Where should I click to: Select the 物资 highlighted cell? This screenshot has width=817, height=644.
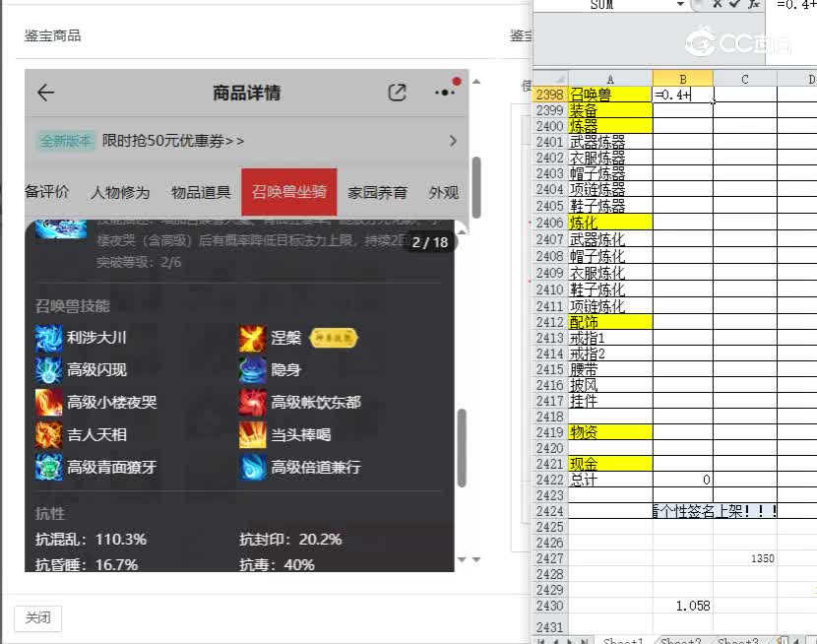coord(610,432)
